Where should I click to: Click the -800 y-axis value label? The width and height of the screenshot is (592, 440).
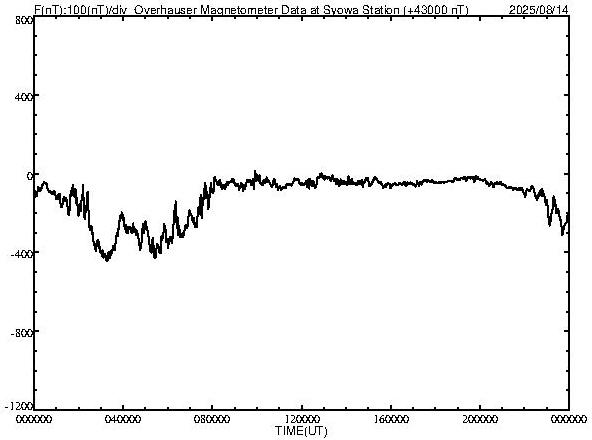coord(22,333)
